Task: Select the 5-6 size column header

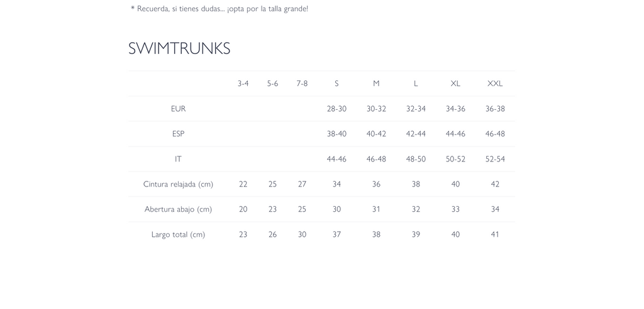Action: [x=273, y=84]
